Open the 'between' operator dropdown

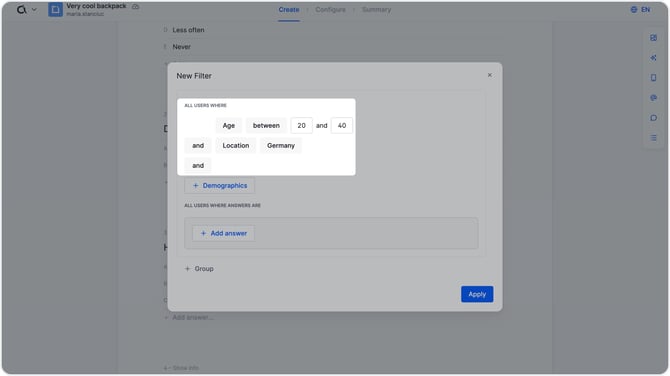tap(266, 126)
